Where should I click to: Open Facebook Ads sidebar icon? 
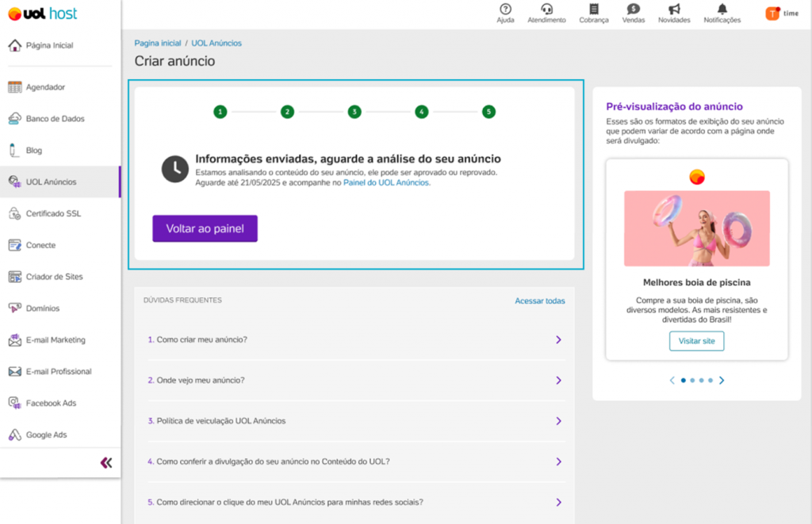[14, 403]
